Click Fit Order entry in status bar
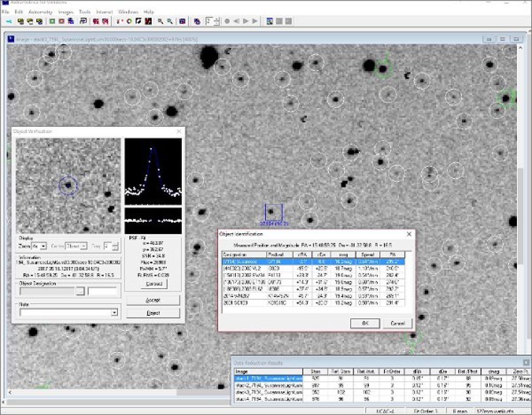Viewport: 532px width, 415px height. point(425,411)
